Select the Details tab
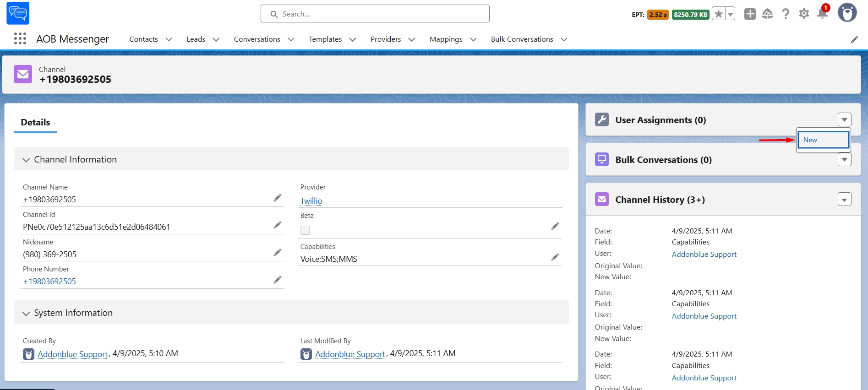 click(x=35, y=122)
